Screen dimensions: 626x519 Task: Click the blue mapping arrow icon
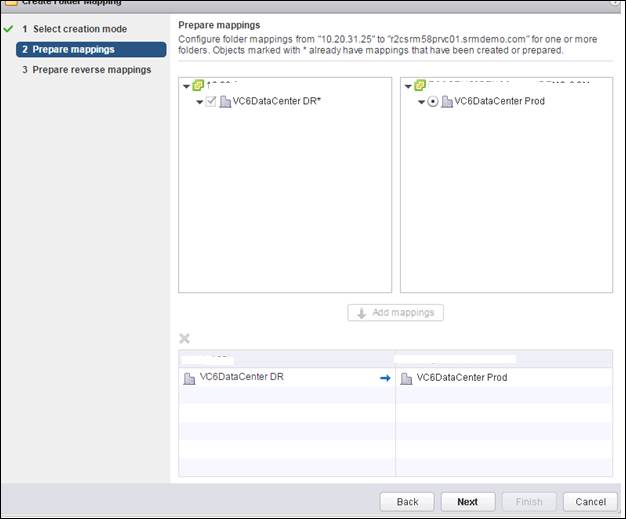click(385, 378)
